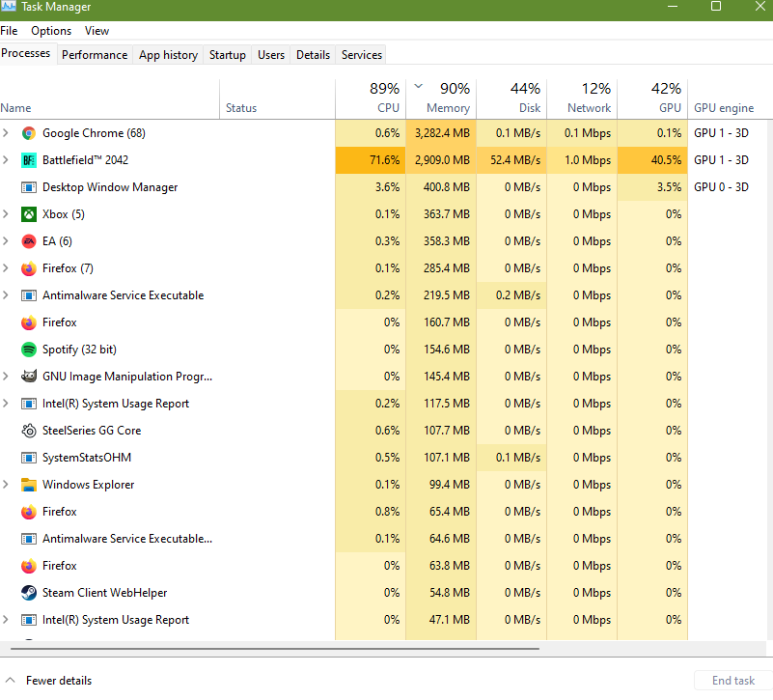Collapse view with Fewer details chevron

click(11, 680)
